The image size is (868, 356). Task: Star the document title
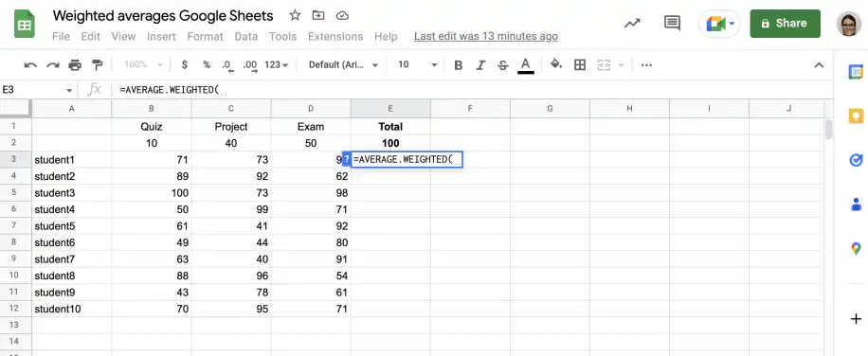coord(295,15)
